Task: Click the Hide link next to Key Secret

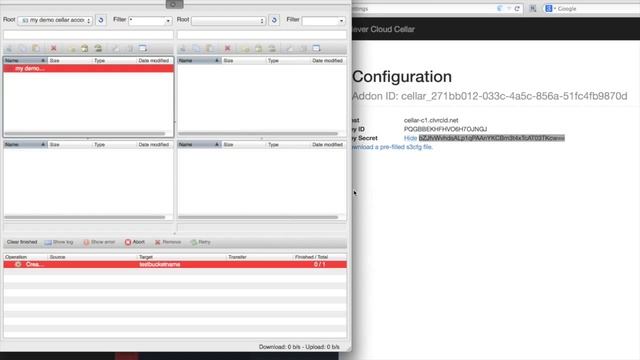Action: tap(410, 138)
